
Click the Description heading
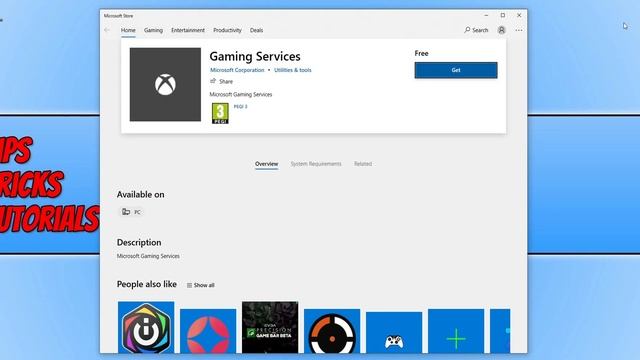point(139,242)
